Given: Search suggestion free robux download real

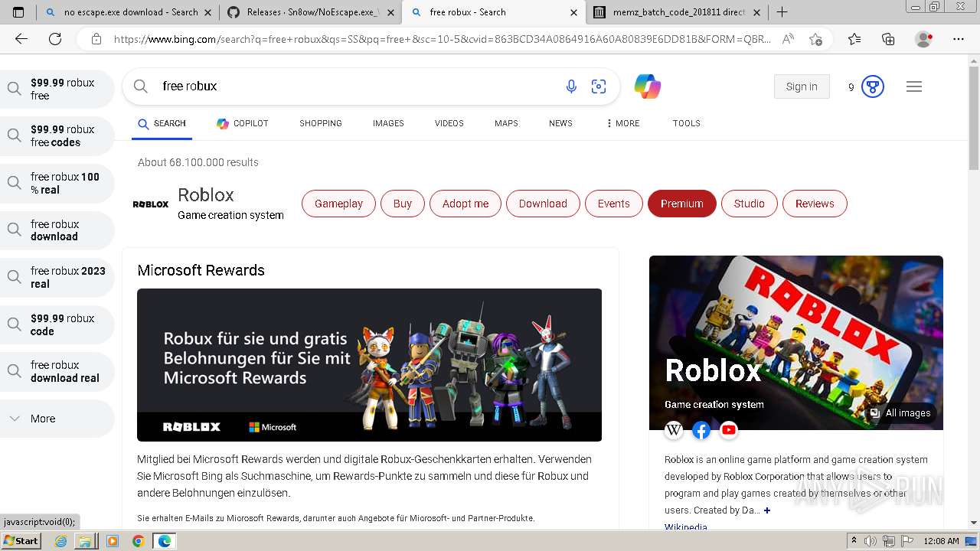Looking at the screenshot, I should click(x=57, y=371).
